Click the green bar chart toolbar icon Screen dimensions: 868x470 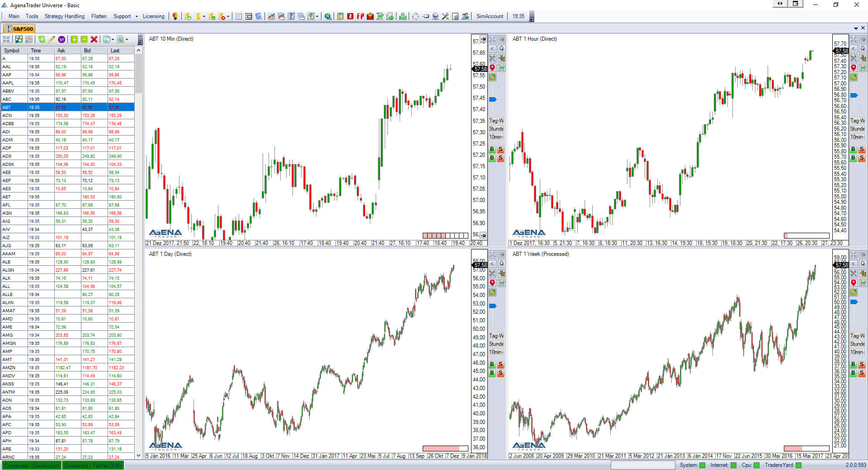click(403, 16)
